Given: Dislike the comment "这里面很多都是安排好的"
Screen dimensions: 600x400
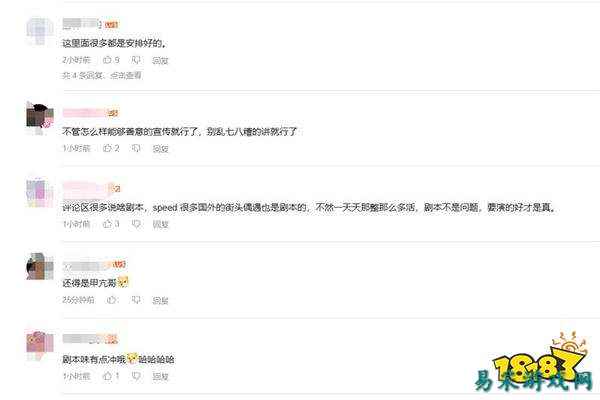Looking at the screenshot, I should pos(136,60).
